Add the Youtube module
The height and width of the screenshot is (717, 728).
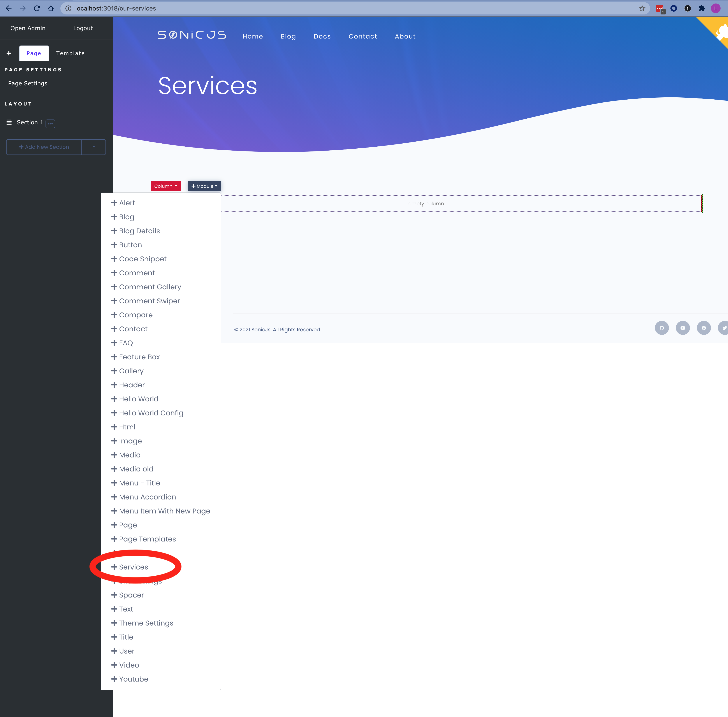[x=130, y=679]
